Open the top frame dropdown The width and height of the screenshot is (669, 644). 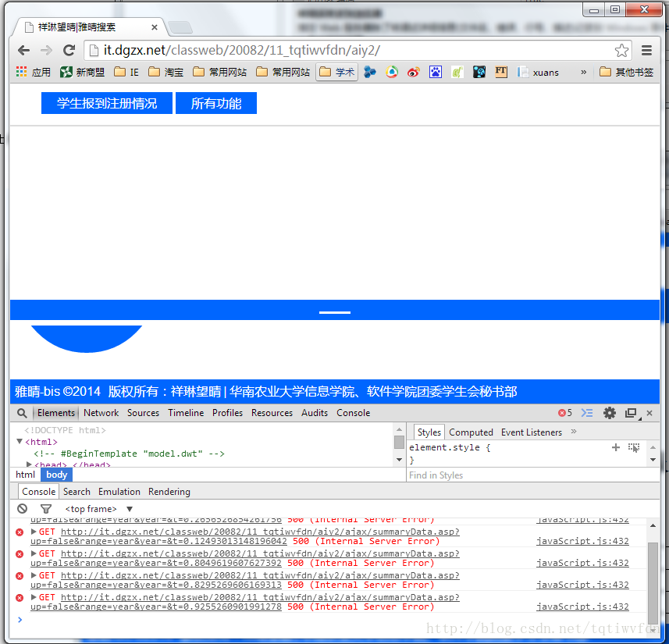99,509
